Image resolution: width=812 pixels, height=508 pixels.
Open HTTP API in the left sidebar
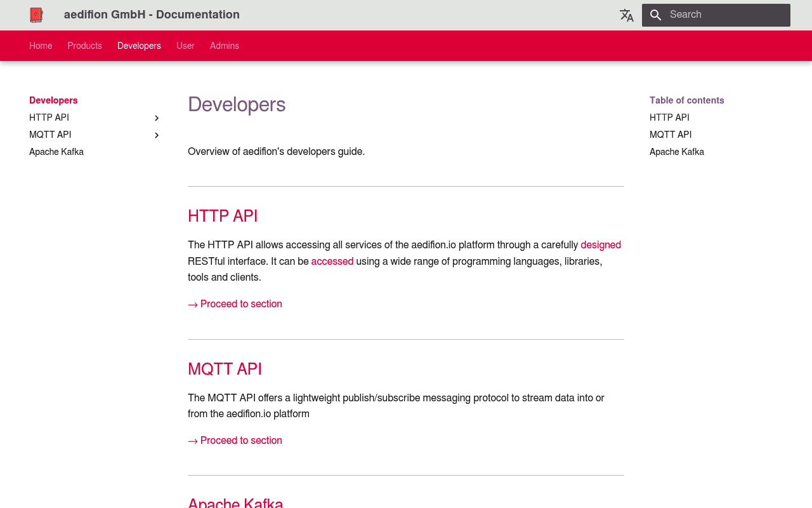point(49,117)
